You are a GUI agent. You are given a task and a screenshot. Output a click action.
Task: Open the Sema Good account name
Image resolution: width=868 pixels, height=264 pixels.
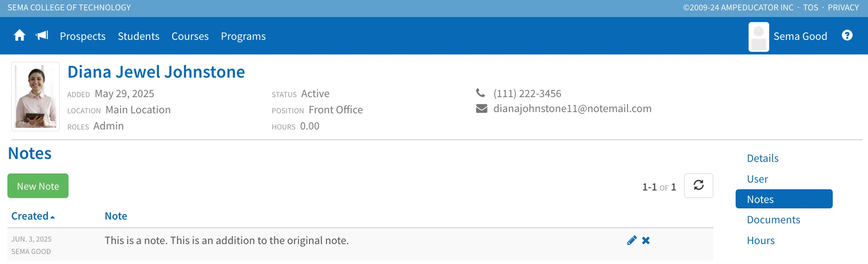(800, 36)
